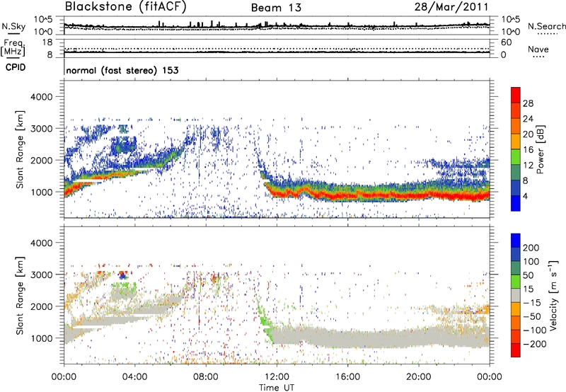Pick the blue top segment of velocity colorbar
Screen dimensions: 566x392
point(516,241)
